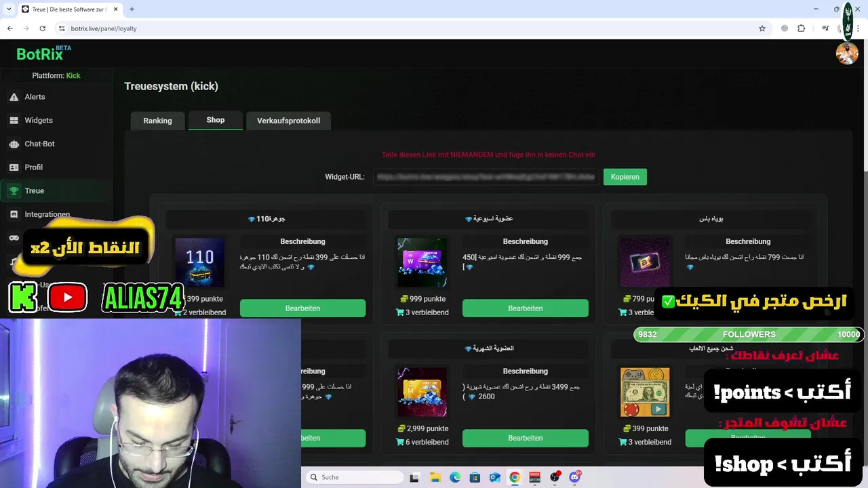Go forward in the browser
The height and width of the screenshot is (488, 868).
pyautogui.click(x=26, y=28)
